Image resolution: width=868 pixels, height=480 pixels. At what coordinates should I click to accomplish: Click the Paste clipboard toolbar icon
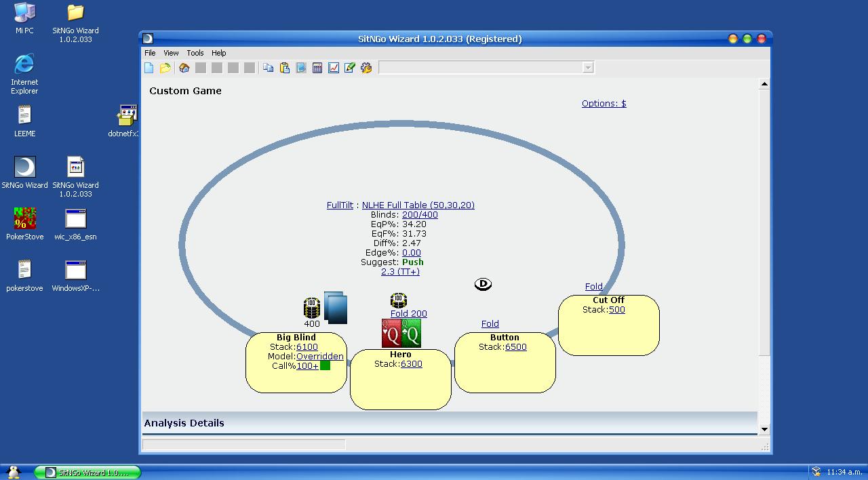[285, 68]
